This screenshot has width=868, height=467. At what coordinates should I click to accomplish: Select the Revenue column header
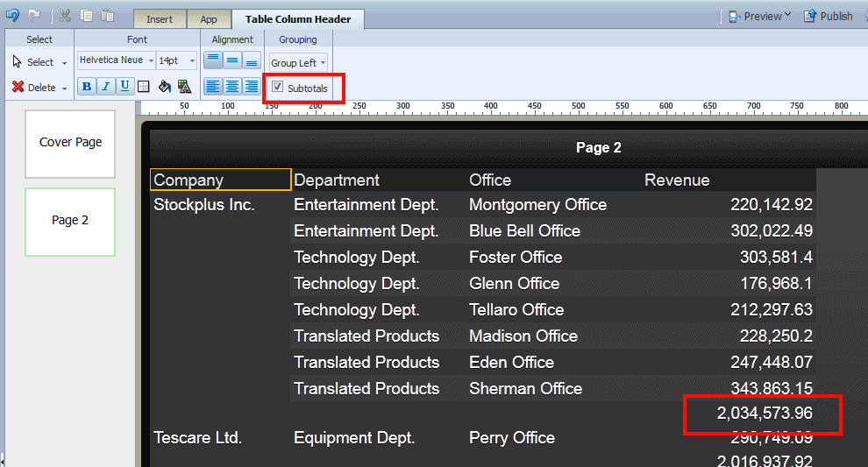pos(677,180)
